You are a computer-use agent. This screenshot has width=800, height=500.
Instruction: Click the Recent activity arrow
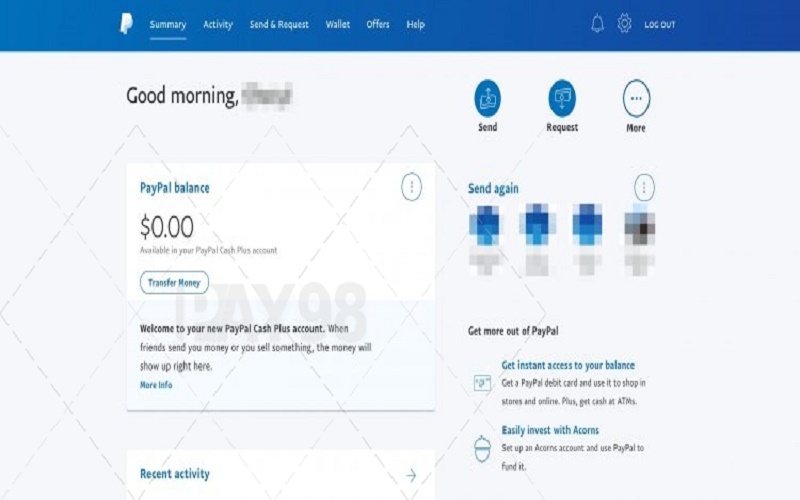click(x=411, y=476)
